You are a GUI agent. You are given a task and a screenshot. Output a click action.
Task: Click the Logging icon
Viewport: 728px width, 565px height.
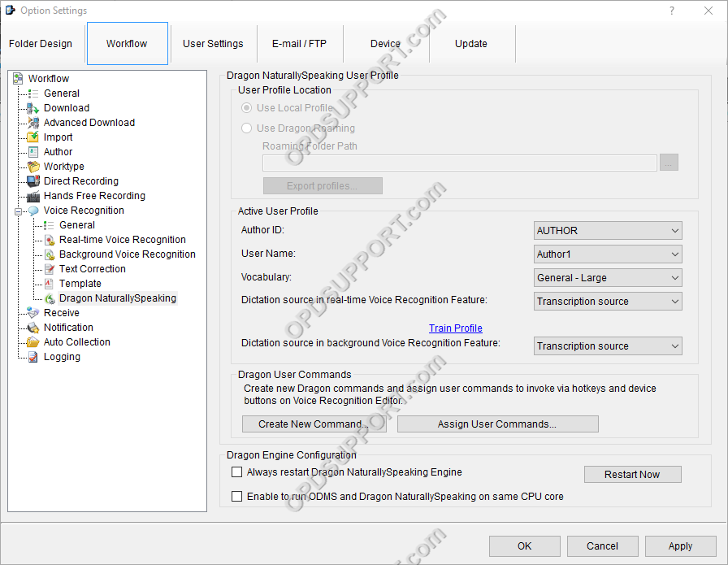pos(33,357)
